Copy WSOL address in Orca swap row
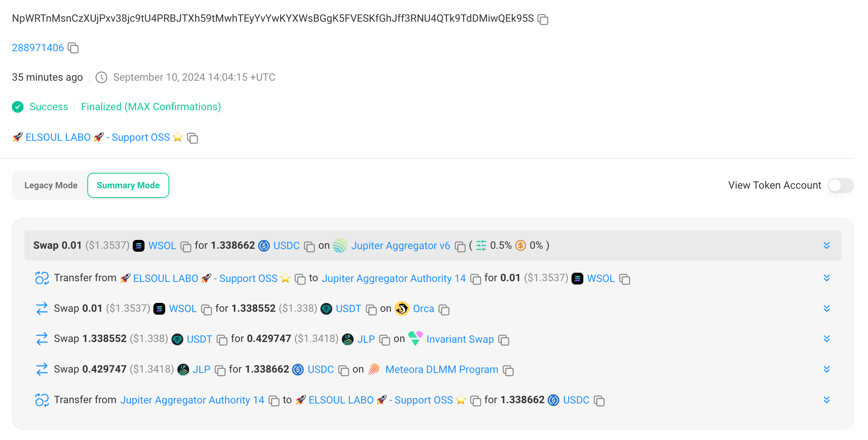868x440 pixels. point(206,310)
